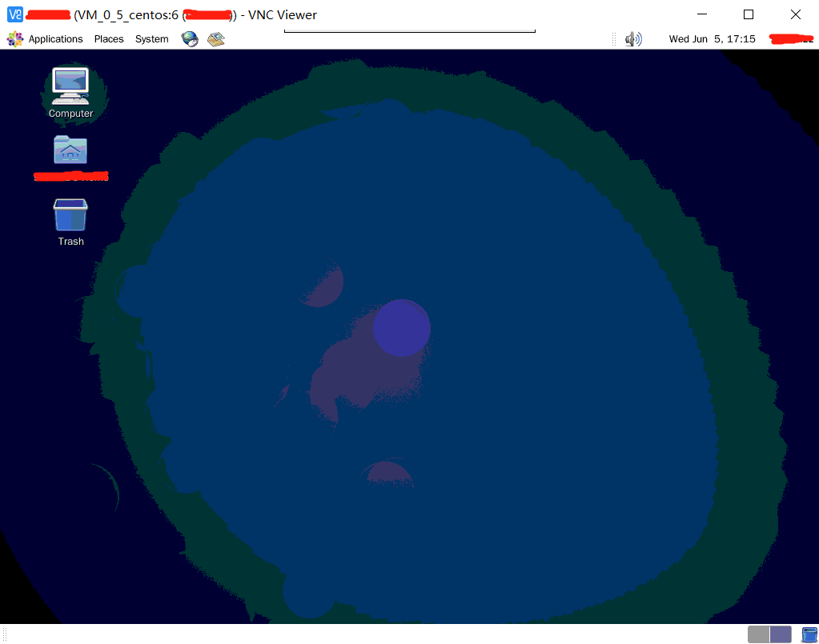Click the trash applet in bottom panel

click(809, 634)
